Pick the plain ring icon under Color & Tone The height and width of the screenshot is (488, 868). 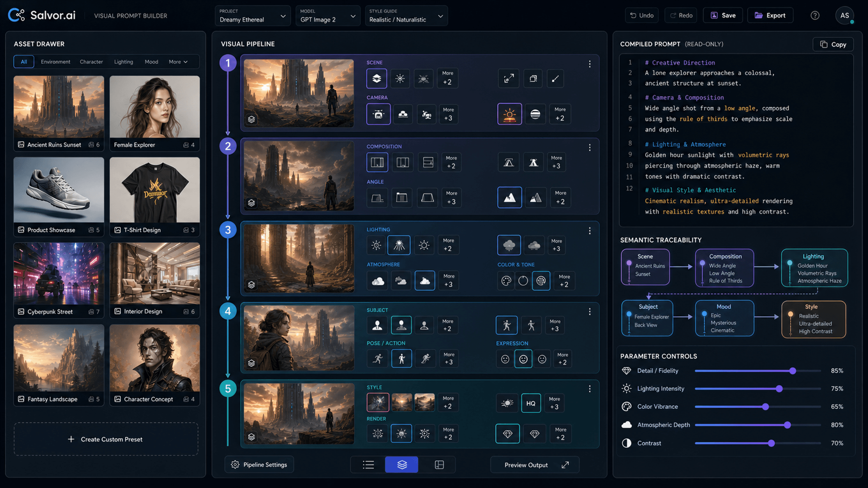pos(523,280)
